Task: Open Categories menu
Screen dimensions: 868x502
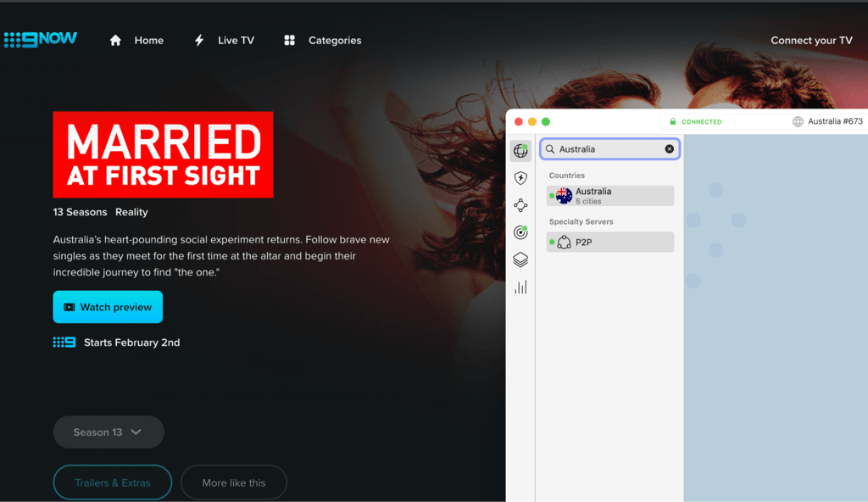Action: pos(334,41)
